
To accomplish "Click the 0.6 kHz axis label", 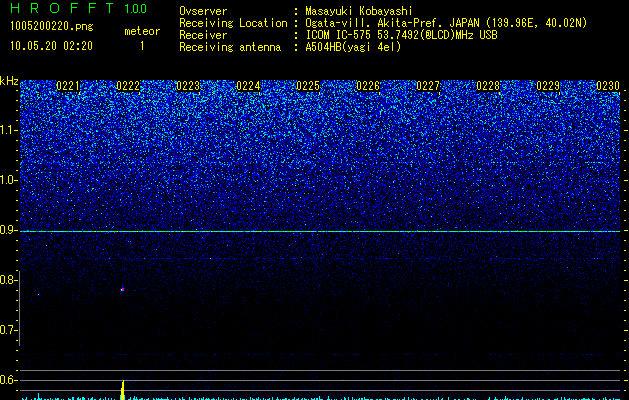I will [8, 380].
